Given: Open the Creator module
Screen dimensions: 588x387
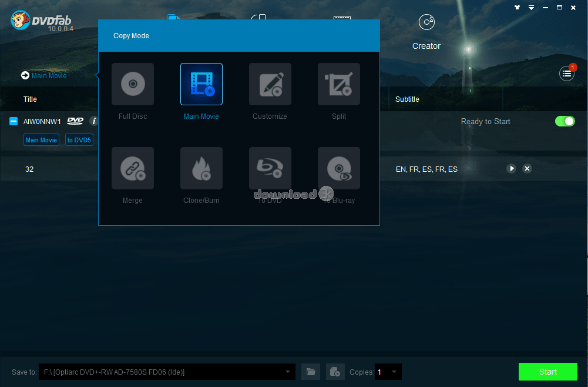Looking at the screenshot, I should 426,32.
